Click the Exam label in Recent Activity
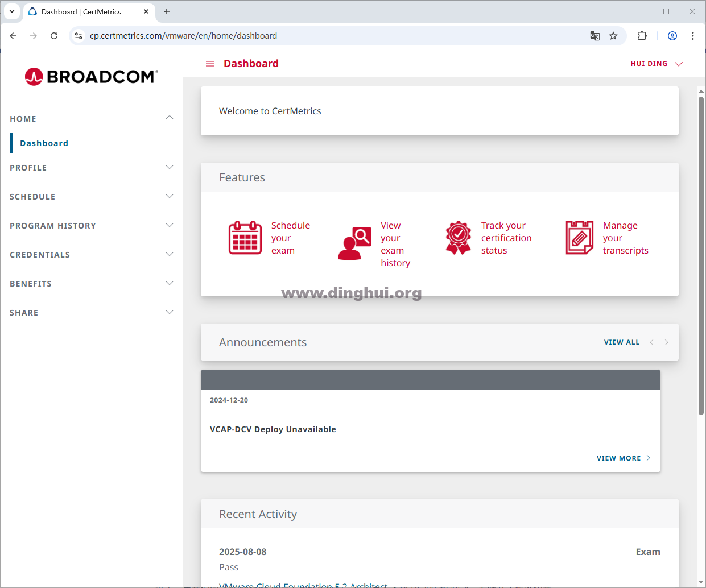Viewport: 706px width, 588px height. [x=648, y=552]
